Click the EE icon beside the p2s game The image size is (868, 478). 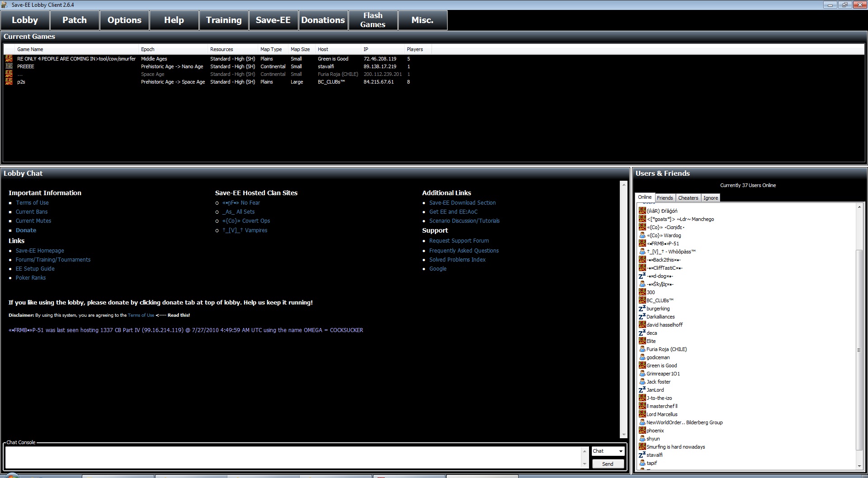click(9, 82)
